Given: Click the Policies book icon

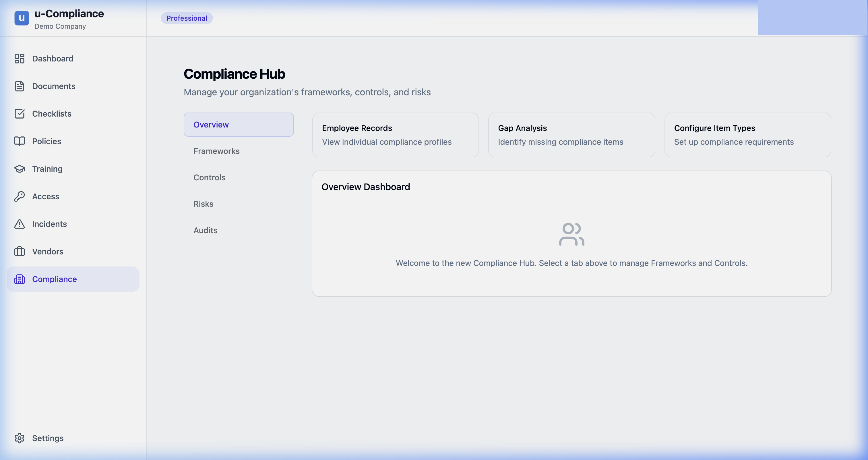Looking at the screenshot, I should tap(20, 141).
